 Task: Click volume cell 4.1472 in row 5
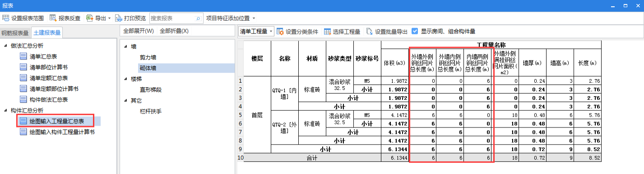tap(395, 115)
